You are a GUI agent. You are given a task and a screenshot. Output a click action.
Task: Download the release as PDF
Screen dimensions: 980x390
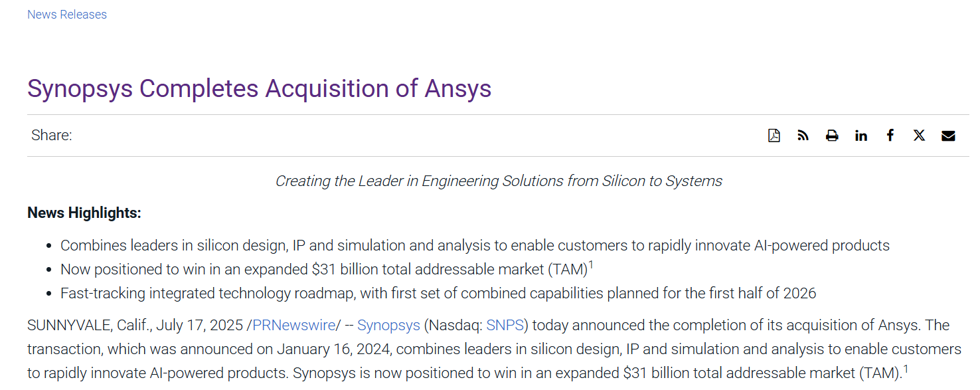774,136
